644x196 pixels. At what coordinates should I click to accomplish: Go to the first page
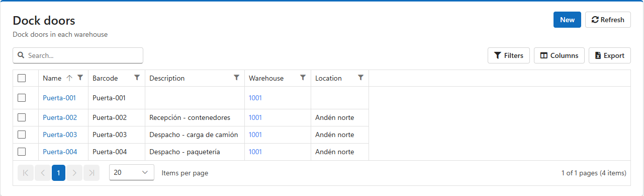tap(26, 173)
